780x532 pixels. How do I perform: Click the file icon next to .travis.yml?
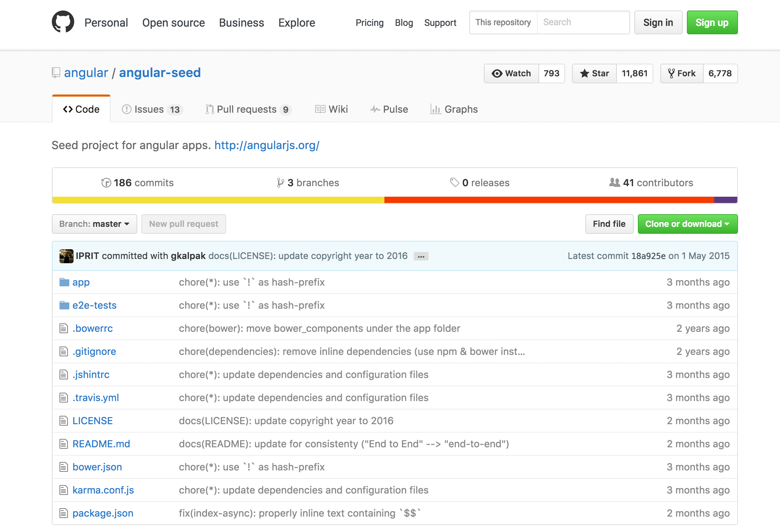(x=64, y=398)
